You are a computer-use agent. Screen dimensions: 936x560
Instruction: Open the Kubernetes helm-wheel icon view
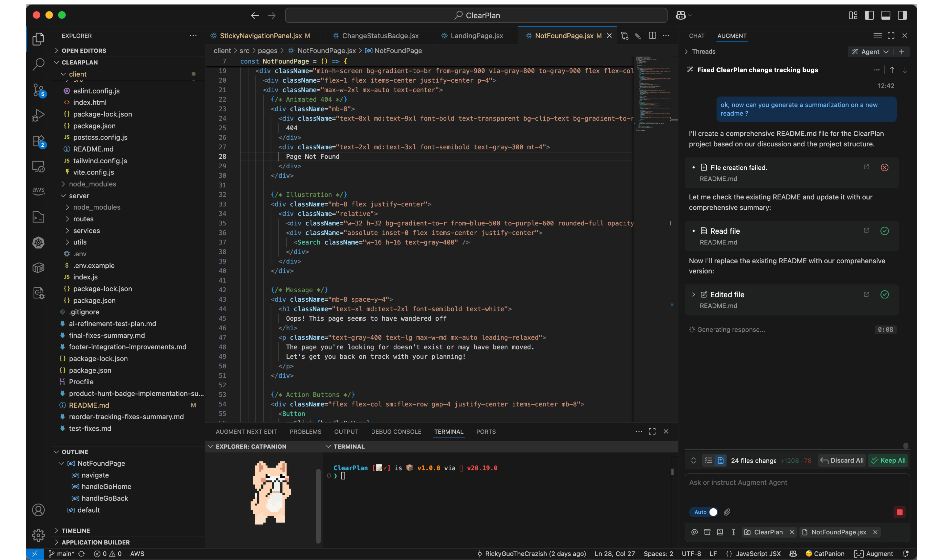38,243
